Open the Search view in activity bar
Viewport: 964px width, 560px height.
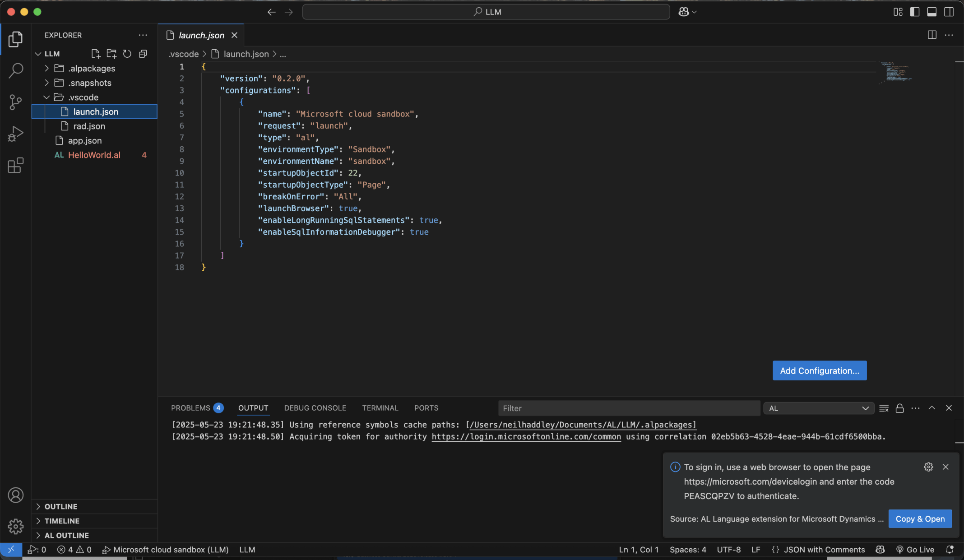(15, 70)
